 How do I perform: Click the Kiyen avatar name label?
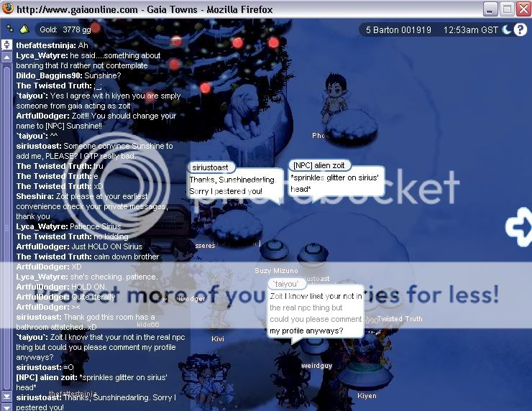pyautogui.click(x=367, y=396)
